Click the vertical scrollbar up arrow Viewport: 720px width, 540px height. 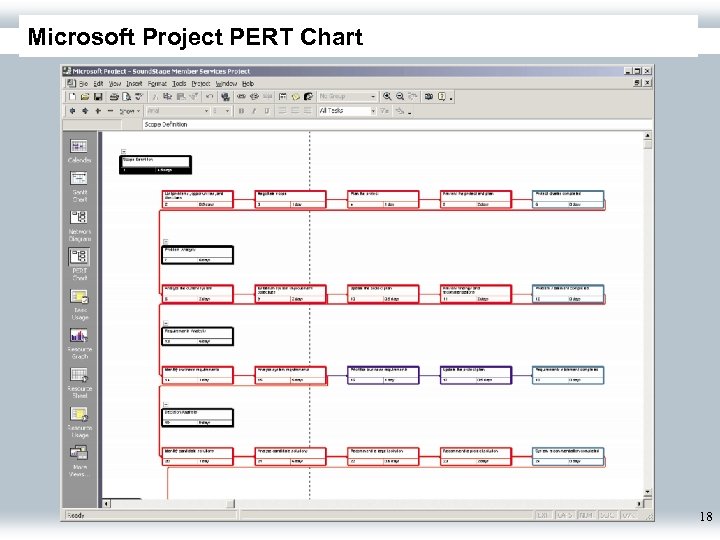coord(647,136)
